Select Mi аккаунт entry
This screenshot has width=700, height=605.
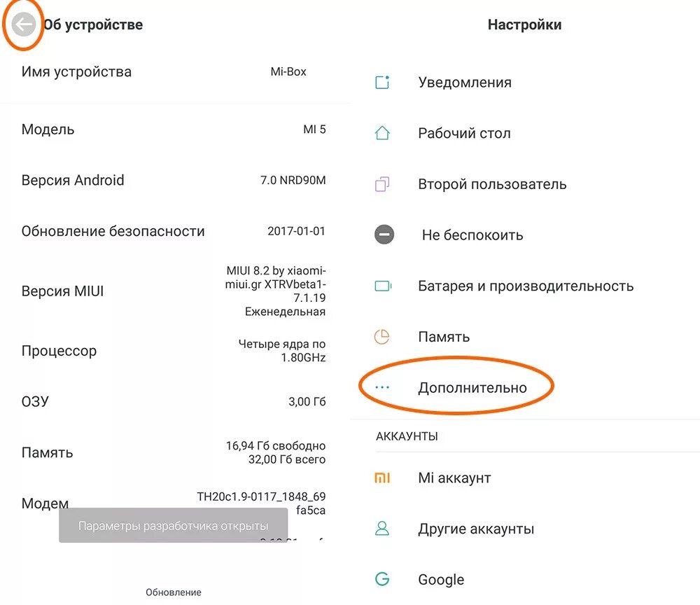point(454,478)
